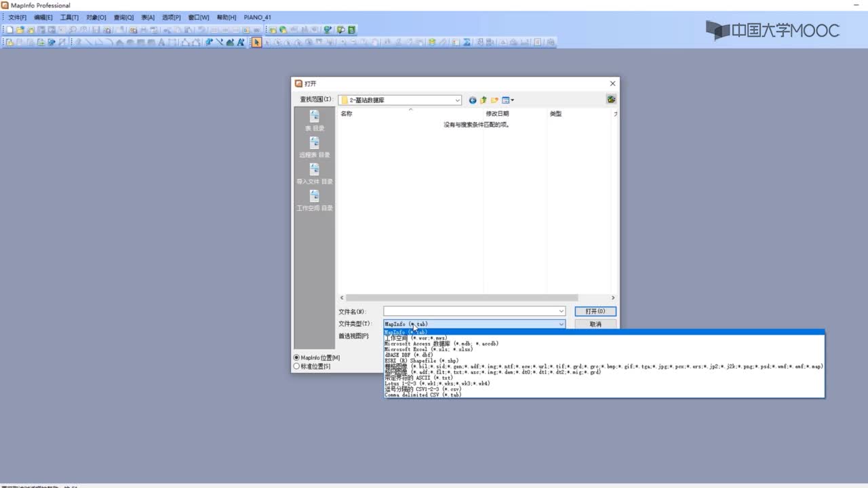Open the 远程表 目录 shortcut
The image size is (868, 488).
(x=315, y=147)
